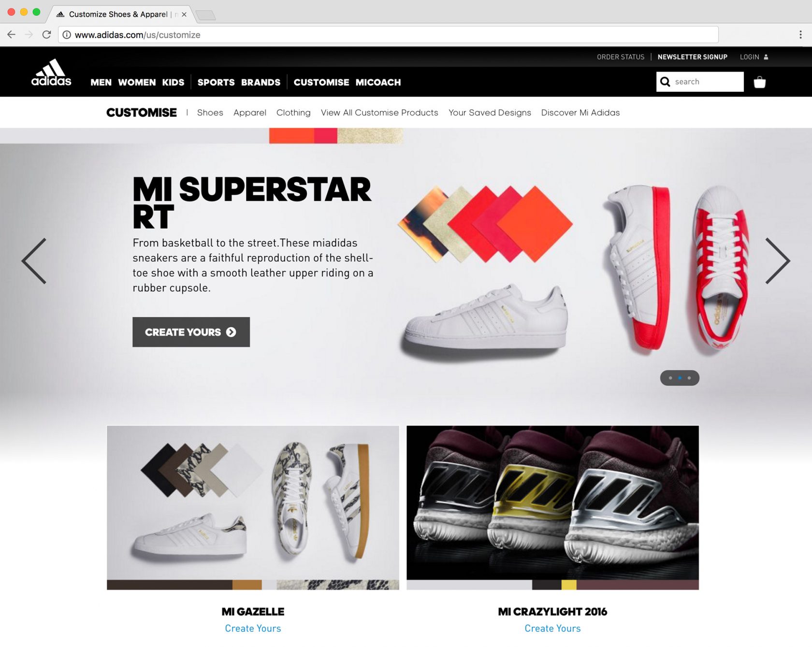Screen dimensions: 812x647
Task: Click the login user icon
Action: [766, 57]
